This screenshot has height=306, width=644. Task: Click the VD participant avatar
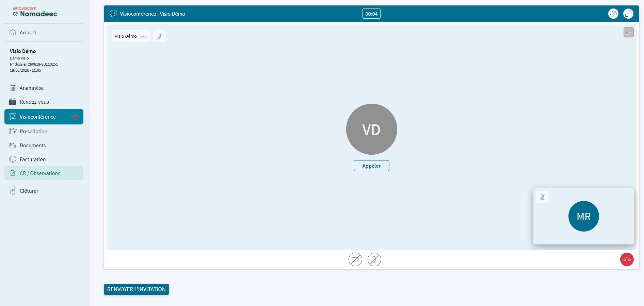(x=371, y=129)
